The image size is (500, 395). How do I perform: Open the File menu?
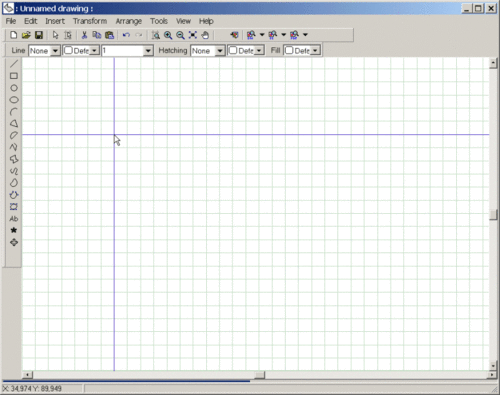pos(11,21)
